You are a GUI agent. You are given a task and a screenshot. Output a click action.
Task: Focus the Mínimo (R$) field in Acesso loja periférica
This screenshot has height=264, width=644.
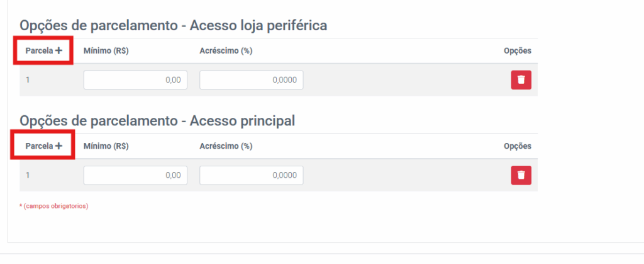(x=135, y=80)
